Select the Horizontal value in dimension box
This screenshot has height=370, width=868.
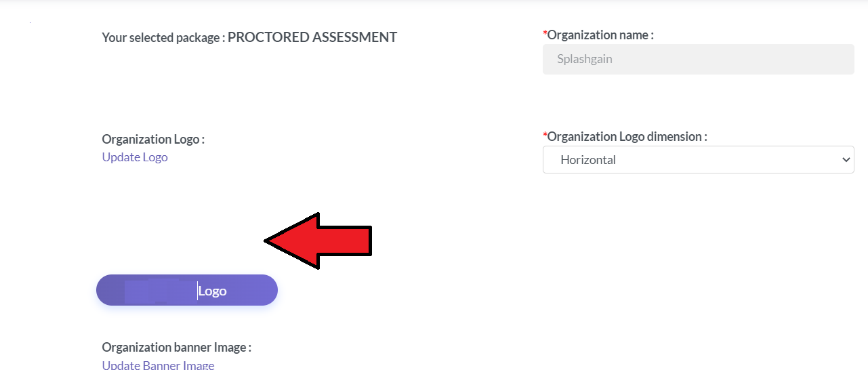point(588,160)
